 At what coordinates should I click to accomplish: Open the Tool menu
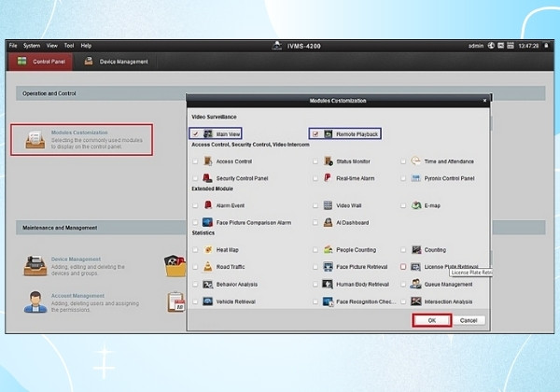pyautogui.click(x=69, y=46)
